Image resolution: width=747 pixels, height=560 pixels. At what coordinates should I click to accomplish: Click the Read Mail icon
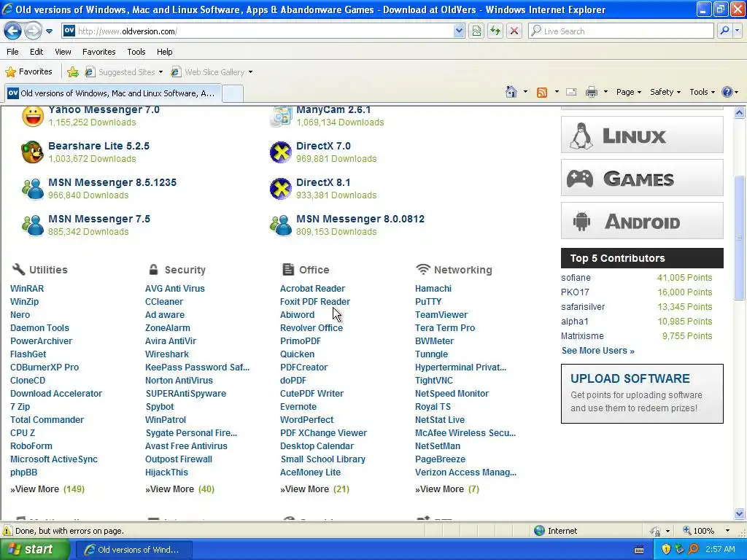(x=571, y=92)
